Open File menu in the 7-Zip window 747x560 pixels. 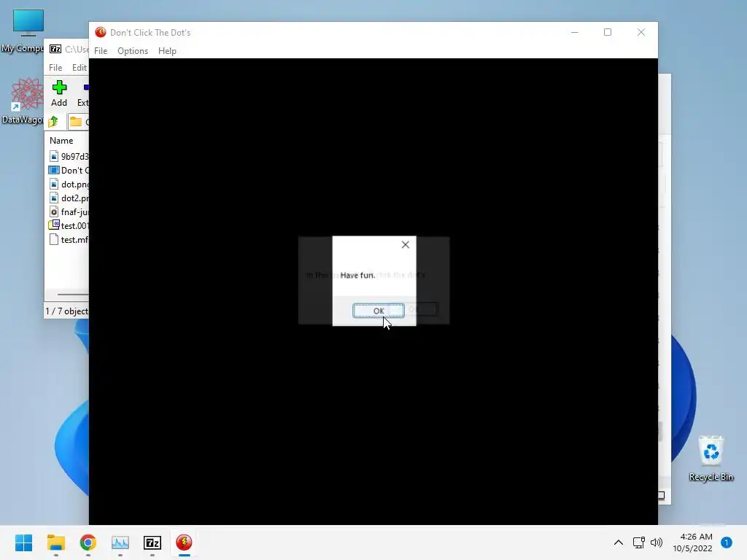pyautogui.click(x=55, y=68)
